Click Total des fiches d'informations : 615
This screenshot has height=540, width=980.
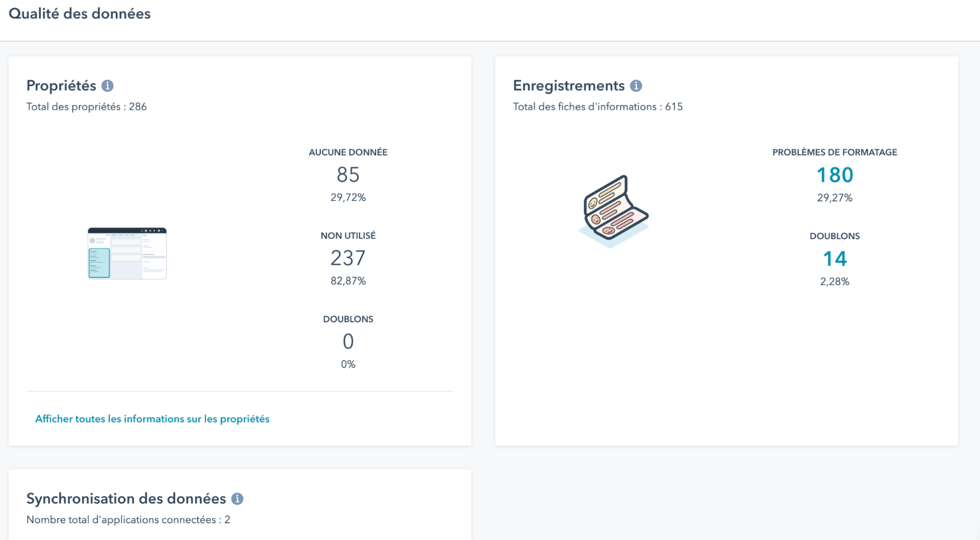tap(598, 107)
